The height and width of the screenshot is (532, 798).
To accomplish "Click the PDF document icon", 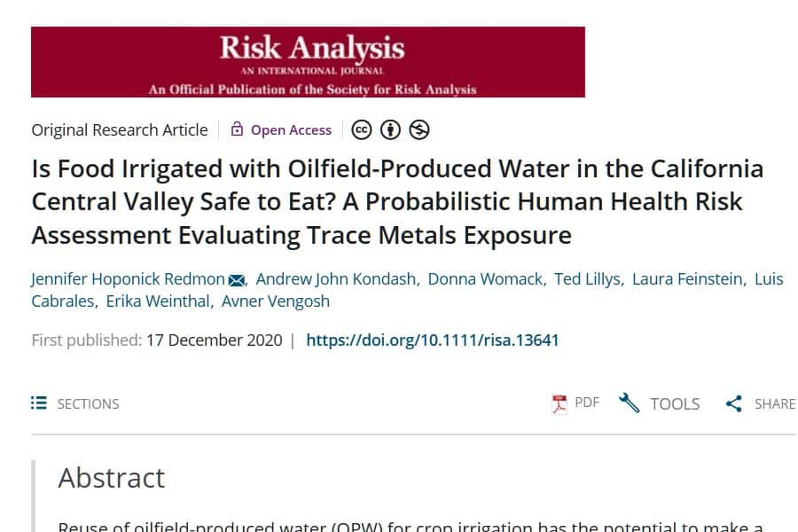I will 559,403.
